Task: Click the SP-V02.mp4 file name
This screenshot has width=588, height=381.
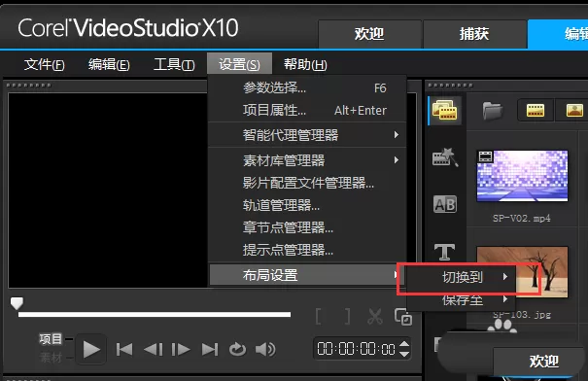Action: point(522,219)
